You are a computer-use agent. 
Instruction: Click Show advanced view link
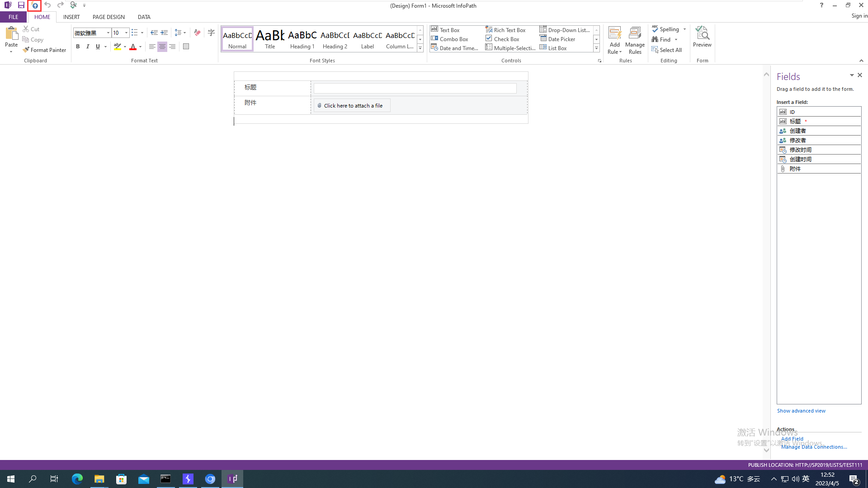[x=801, y=411]
